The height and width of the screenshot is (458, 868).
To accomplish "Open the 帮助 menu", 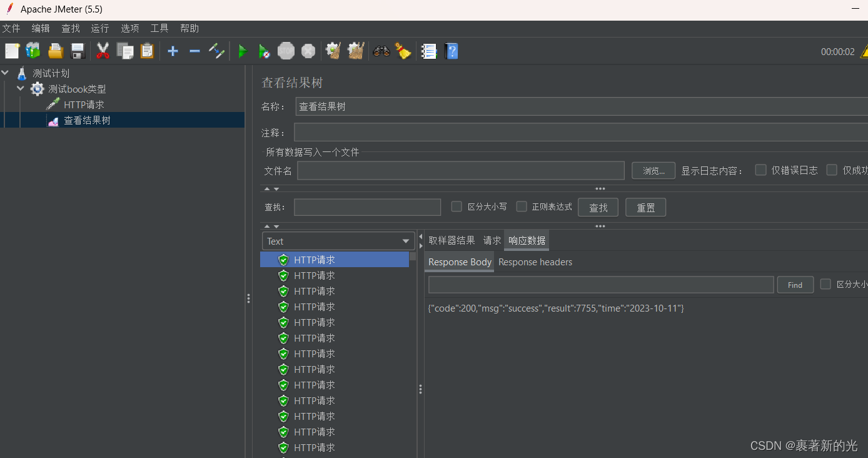I will tap(189, 28).
